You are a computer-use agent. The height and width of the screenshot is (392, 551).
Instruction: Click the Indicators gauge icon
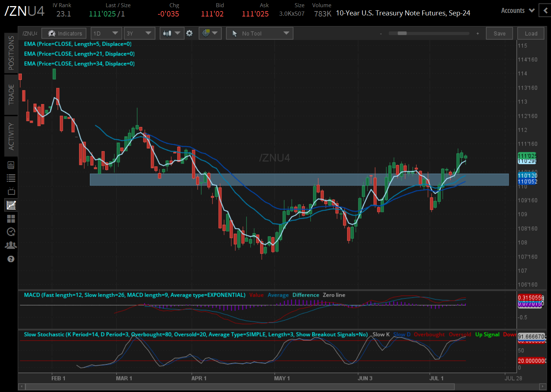point(52,33)
